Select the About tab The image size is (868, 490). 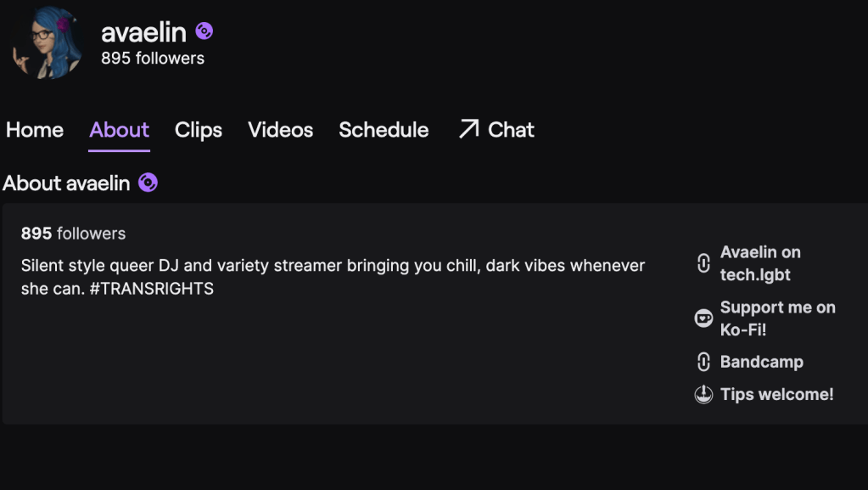point(119,130)
